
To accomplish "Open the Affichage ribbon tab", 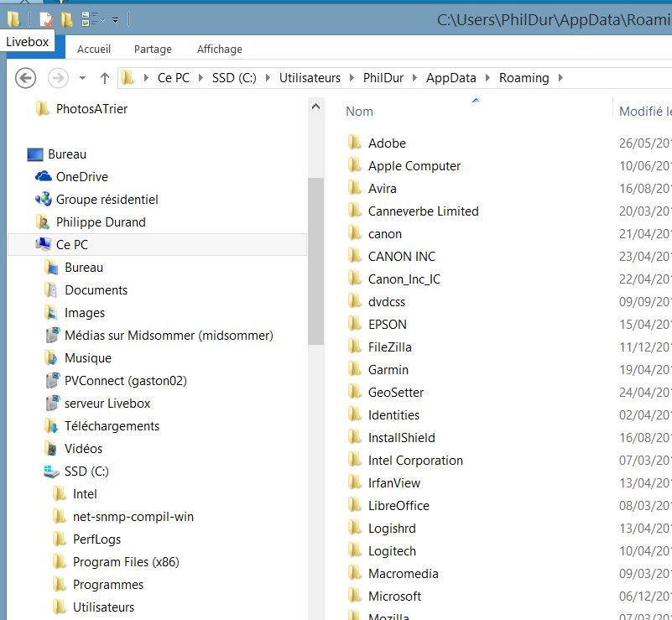I will point(219,49).
